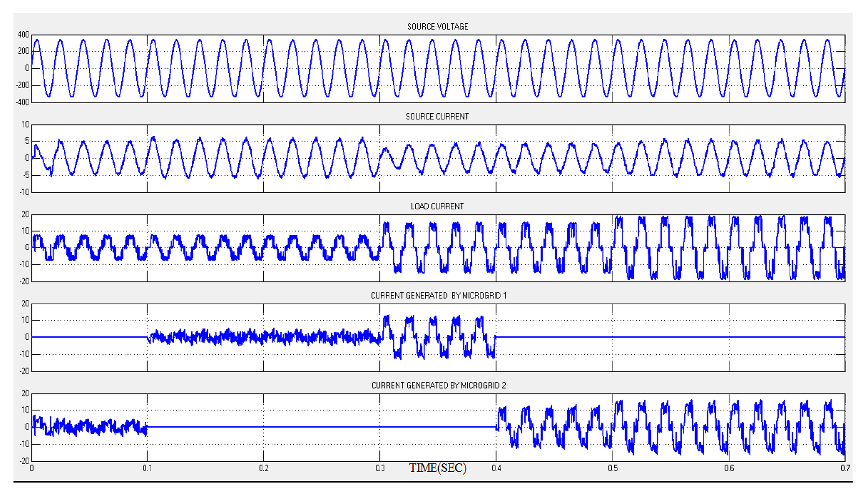Click the 0.5 tick on time axis
Viewport: 868px width, 497px height.
[x=613, y=468]
